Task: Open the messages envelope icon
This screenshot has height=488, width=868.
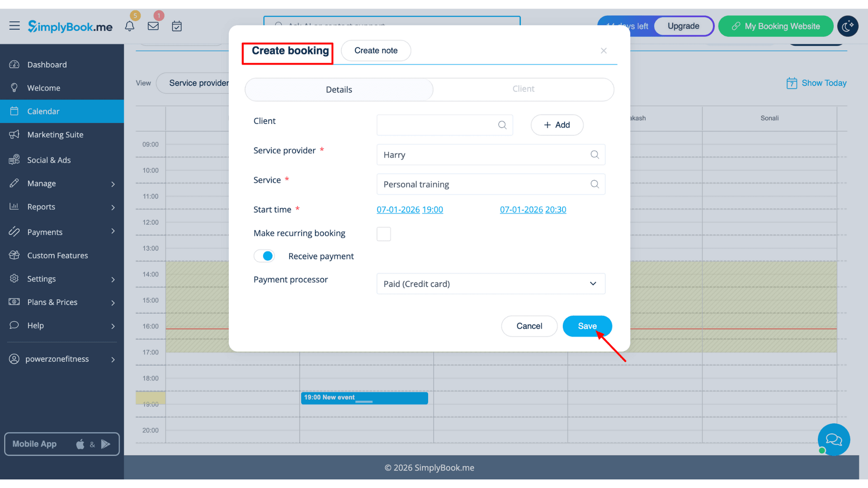Action: pos(153,26)
